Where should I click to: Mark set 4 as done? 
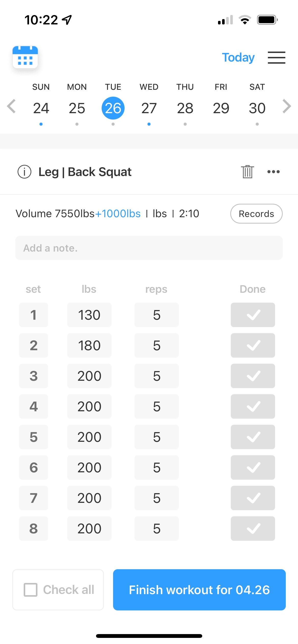click(253, 406)
